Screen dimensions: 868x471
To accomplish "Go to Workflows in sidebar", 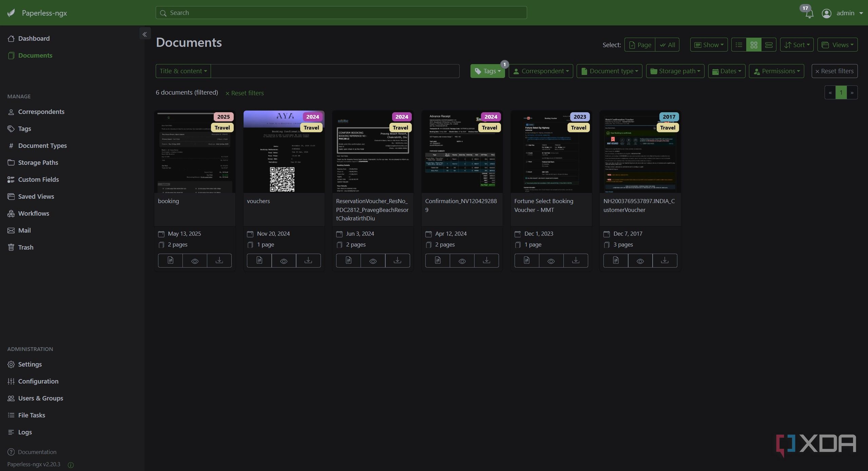I will pyautogui.click(x=34, y=213).
